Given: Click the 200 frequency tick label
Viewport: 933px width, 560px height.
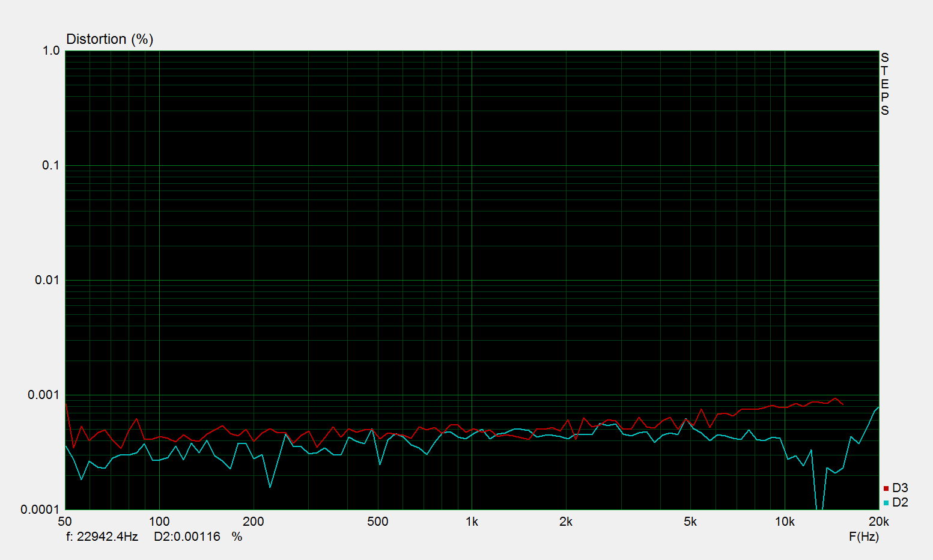Looking at the screenshot, I should (x=254, y=522).
